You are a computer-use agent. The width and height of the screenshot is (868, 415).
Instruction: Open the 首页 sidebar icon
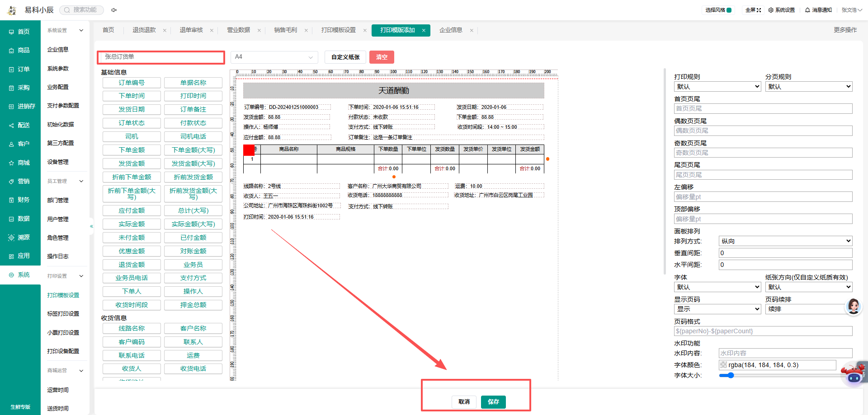[11, 32]
